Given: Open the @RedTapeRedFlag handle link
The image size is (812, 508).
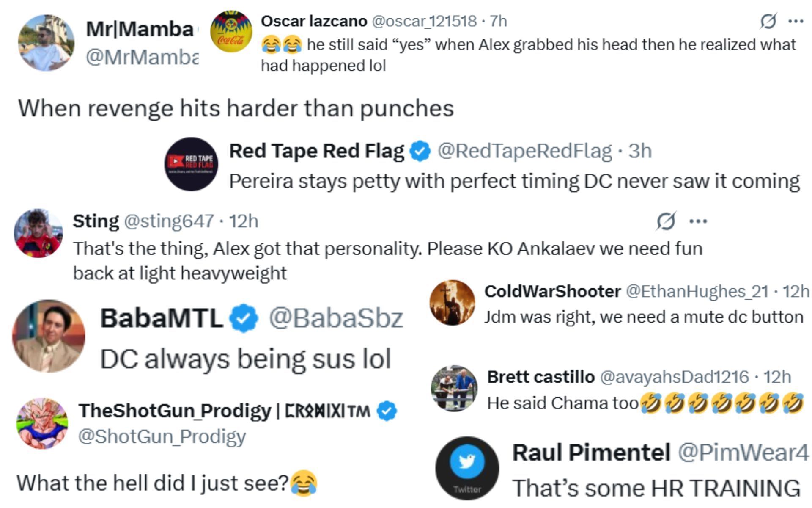Looking at the screenshot, I should click(x=524, y=151).
